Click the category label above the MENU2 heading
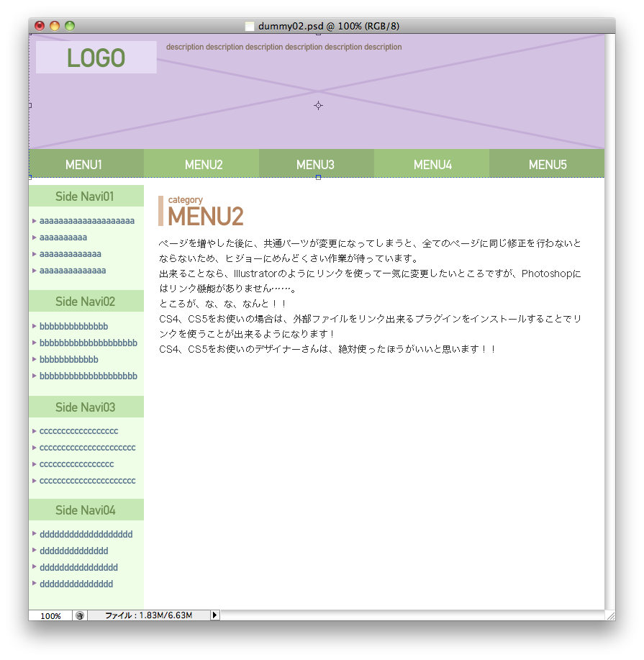Image resolution: width=644 pixels, height=660 pixels. point(185,199)
